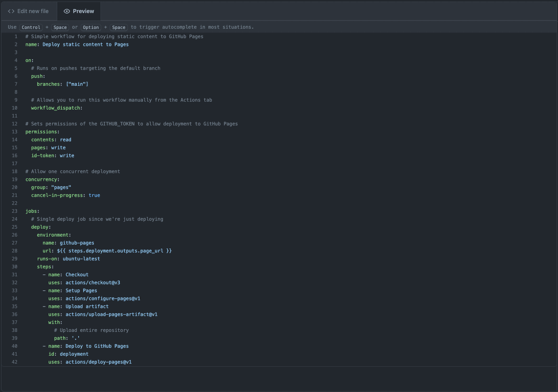Click actions/upload-pages-artifact@v1 text
Image resolution: width=558 pixels, height=392 pixels.
tap(112, 314)
